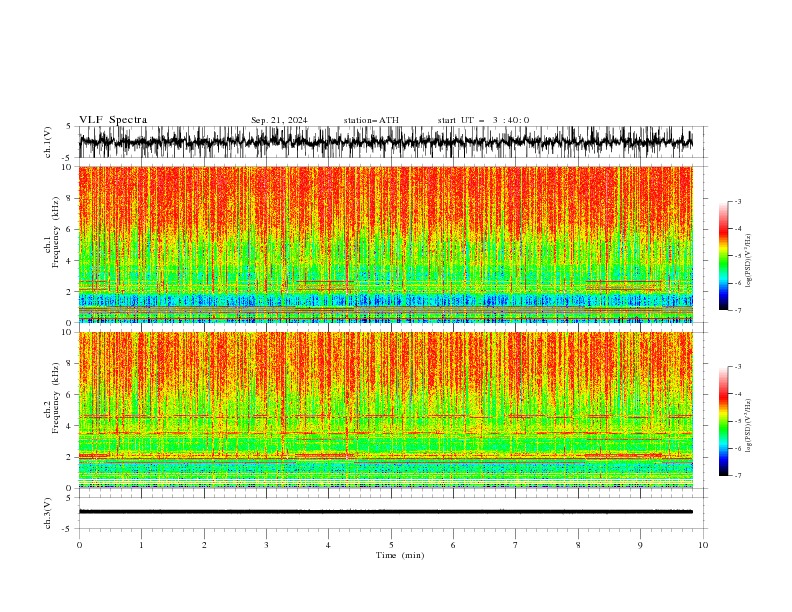Click the "-4" label on ch.2 color bar
The image size is (792, 612).
pos(738,394)
